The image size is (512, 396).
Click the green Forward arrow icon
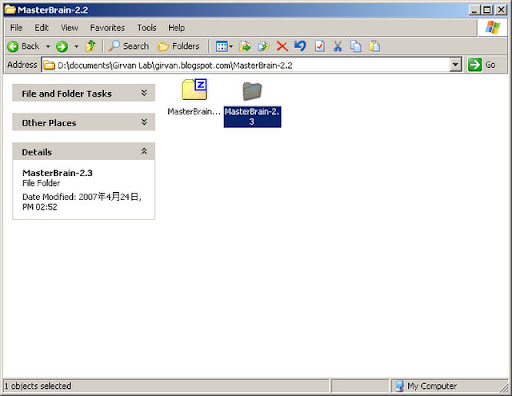62,46
